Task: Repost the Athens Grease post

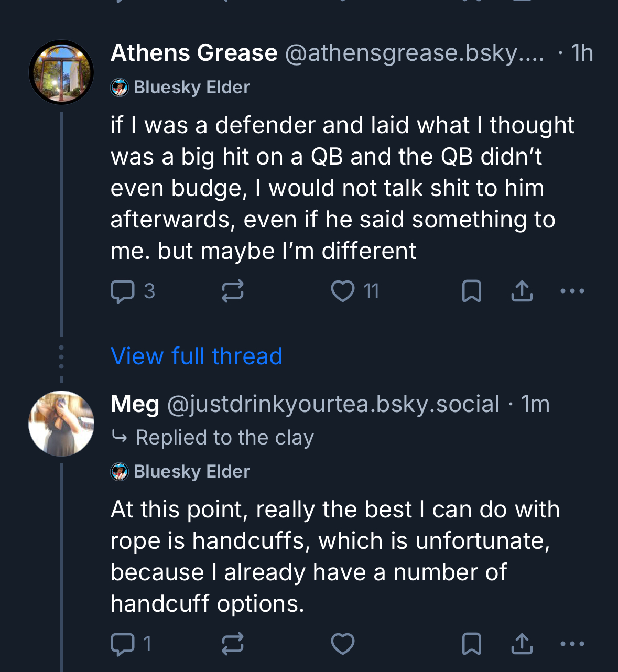Action: click(232, 291)
